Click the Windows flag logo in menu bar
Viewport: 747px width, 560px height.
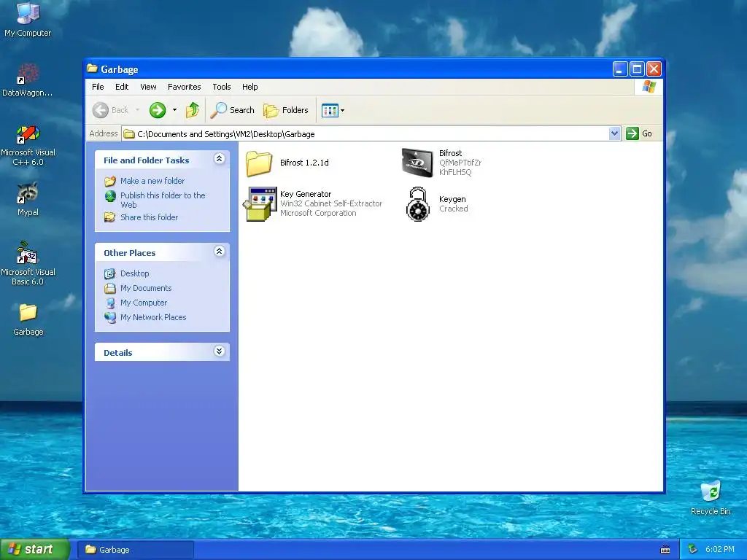pyautogui.click(x=649, y=87)
